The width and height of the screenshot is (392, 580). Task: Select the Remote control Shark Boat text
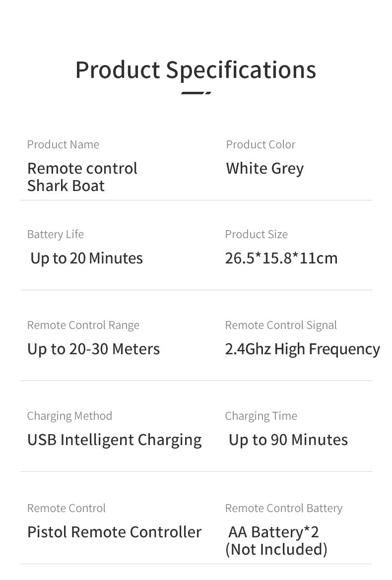click(82, 177)
